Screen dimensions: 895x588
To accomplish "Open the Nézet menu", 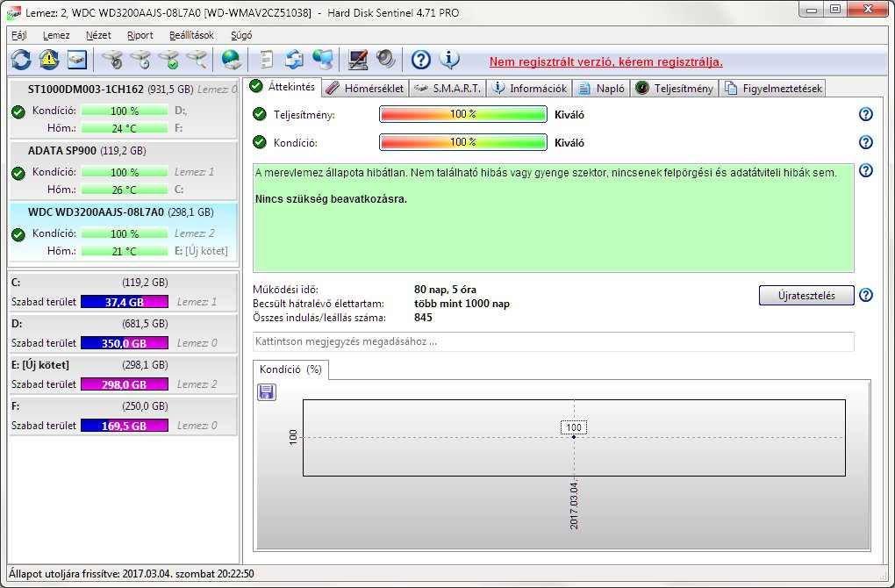I will pos(98,35).
